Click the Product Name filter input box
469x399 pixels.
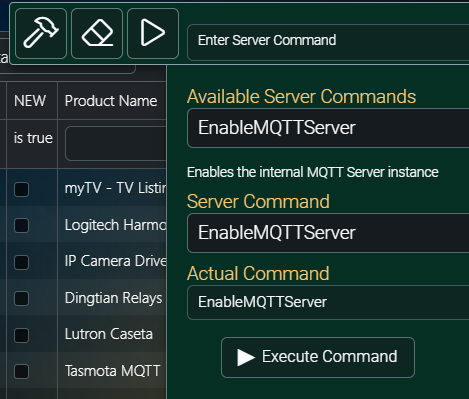click(x=116, y=143)
